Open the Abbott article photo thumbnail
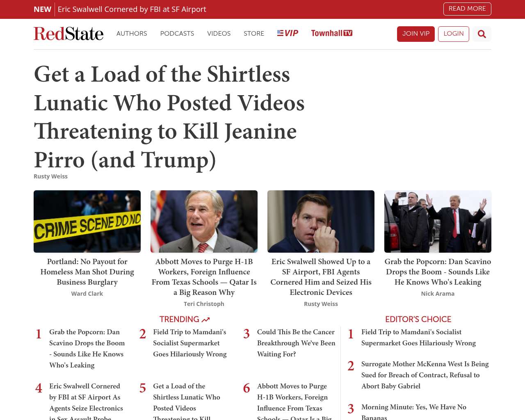Viewport: 525px width, 420px height. [204, 221]
